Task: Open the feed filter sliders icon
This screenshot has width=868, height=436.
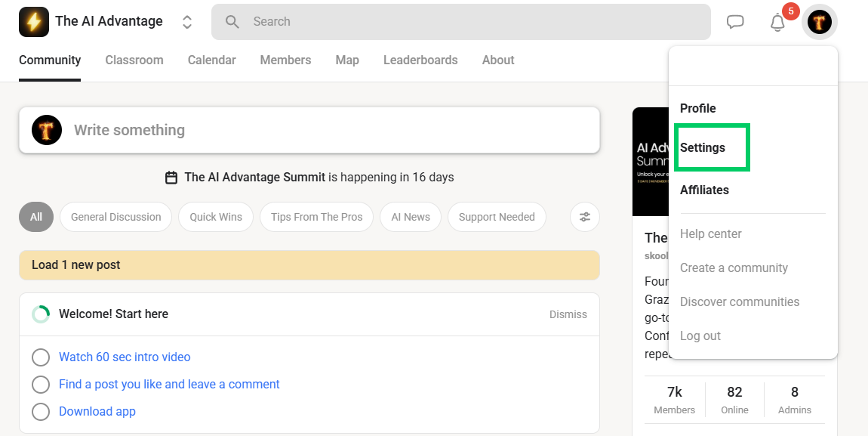Action: tap(584, 217)
